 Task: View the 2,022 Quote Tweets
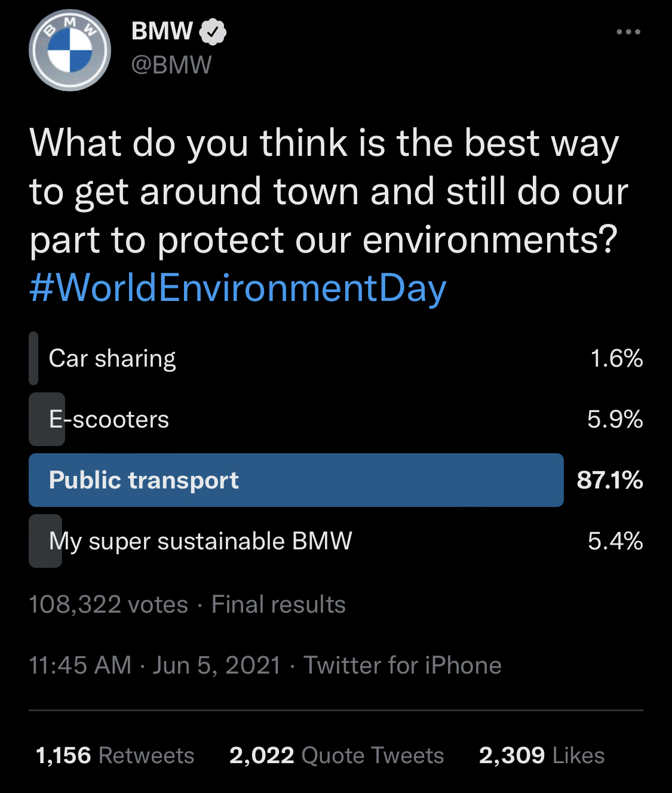pyautogui.click(x=337, y=755)
